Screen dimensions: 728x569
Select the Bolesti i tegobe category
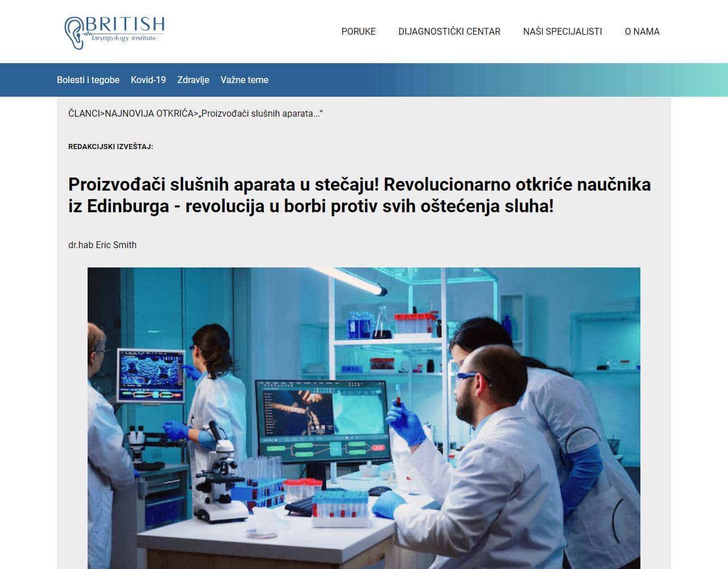(88, 80)
